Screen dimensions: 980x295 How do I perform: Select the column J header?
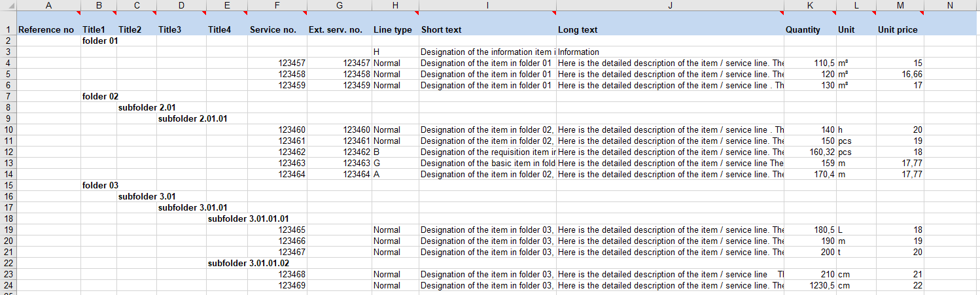tap(670, 5)
